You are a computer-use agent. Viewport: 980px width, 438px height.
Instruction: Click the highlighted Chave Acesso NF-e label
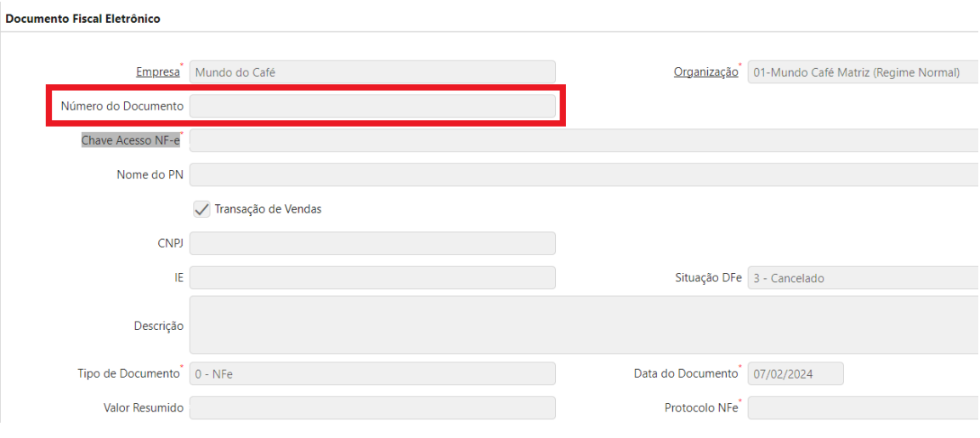click(x=130, y=140)
